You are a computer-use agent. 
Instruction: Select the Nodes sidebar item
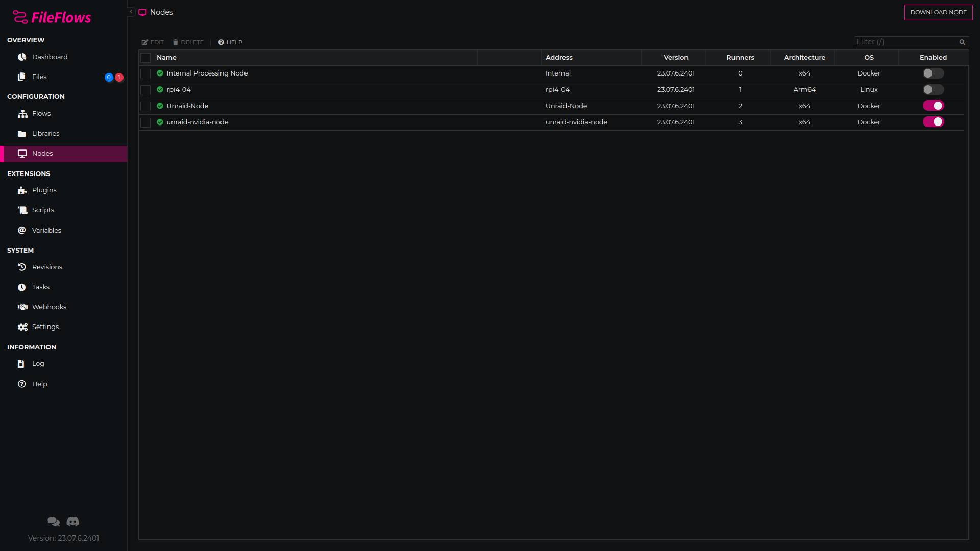pyautogui.click(x=63, y=154)
